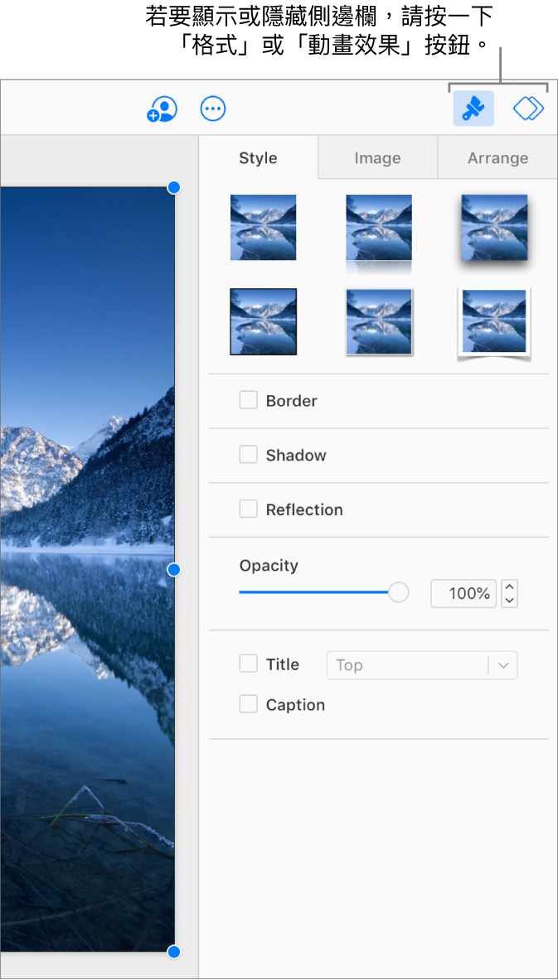Screen dimensions: 558x980
Task: Click the Opacity 100% value field
Action: (463, 594)
